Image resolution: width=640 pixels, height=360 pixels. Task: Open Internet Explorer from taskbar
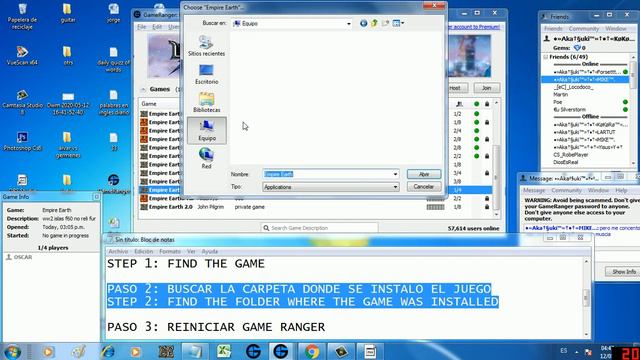pyautogui.click(x=108, y=351)
